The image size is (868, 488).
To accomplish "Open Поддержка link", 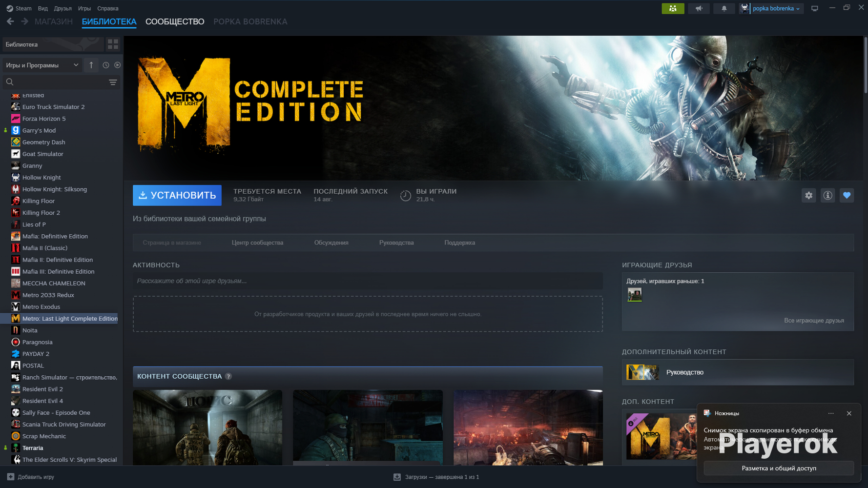I will 460,243.
